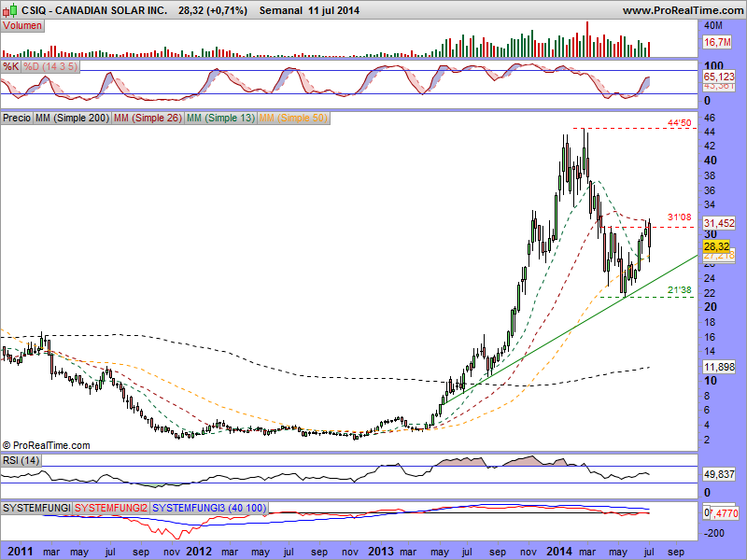Click the 49,837 RSI value tag
Viewport: 747px width, 560px height.
tap(719, 474)
